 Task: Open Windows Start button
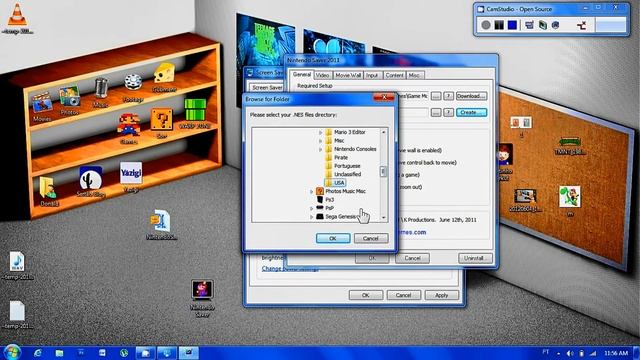tap(12, 352)
